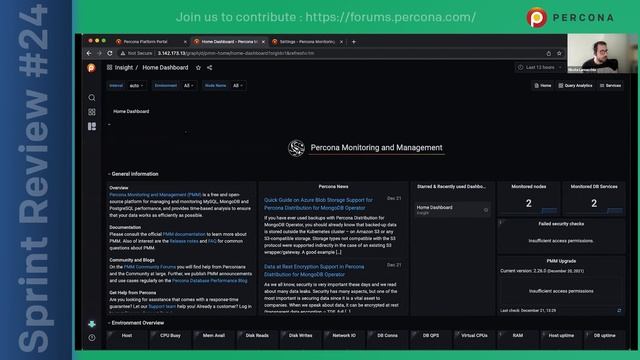Viewport: 640px width, 360px height.
Task: Click the address bar share icon
Action: (549, 53)
